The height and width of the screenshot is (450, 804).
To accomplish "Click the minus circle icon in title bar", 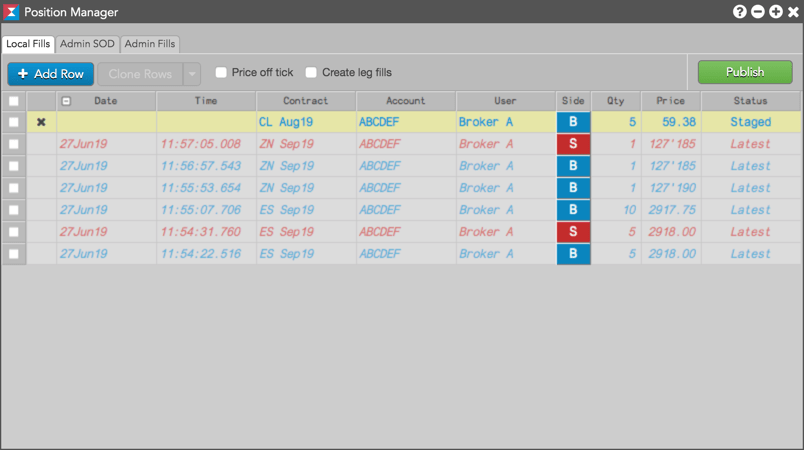I will click(x=758, y=12).
